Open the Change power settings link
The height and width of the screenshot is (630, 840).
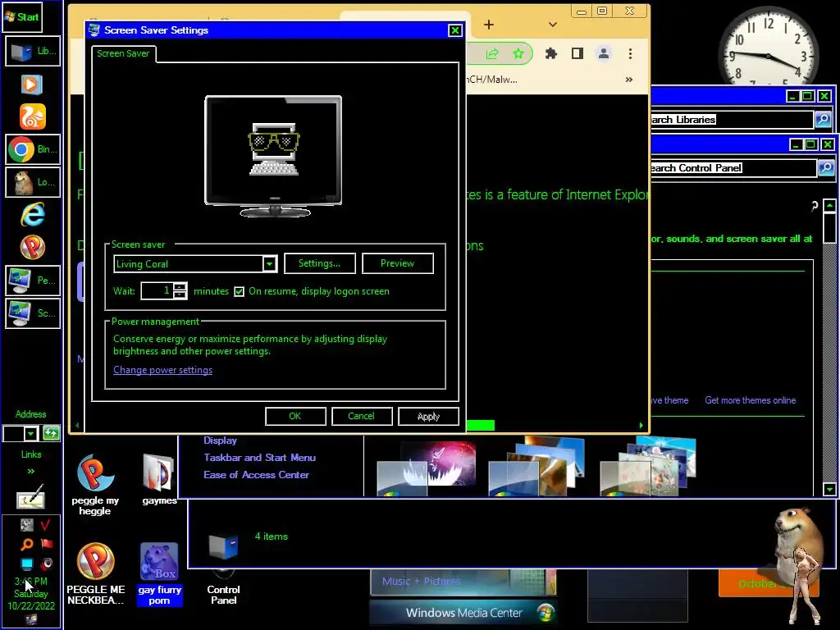click(x=163, y=370)
